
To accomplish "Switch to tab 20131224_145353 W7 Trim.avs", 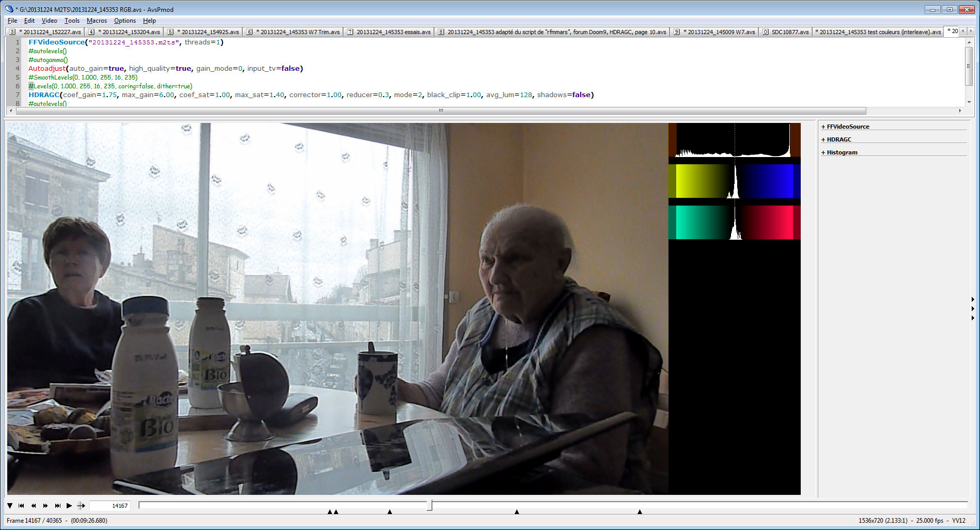I will [x=293, y=32].
